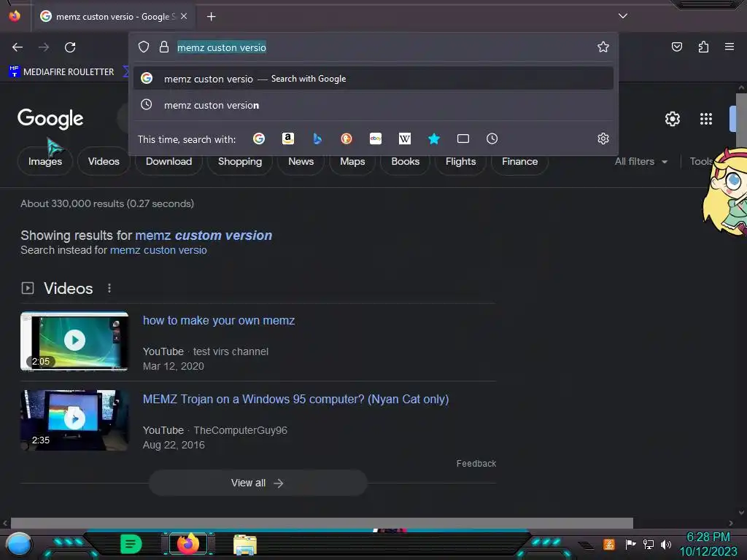
Task: Click the Feedback link
Action: [x=476, y=463]
